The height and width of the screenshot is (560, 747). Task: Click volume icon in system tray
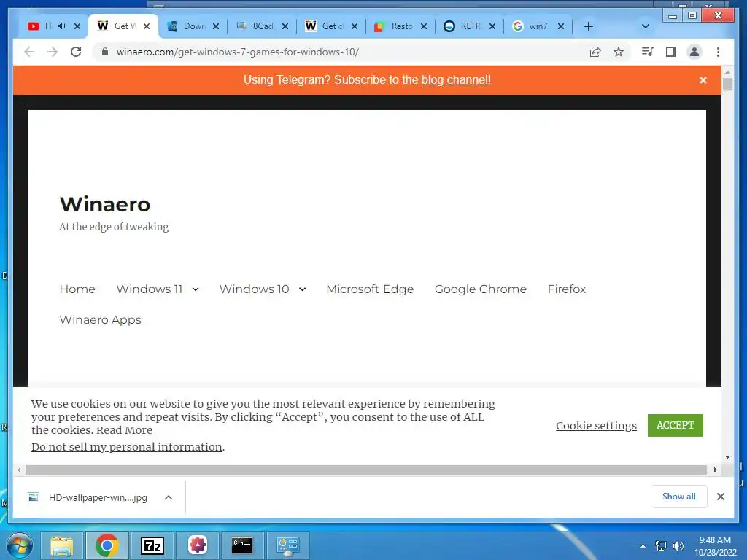tap(678, 546)
